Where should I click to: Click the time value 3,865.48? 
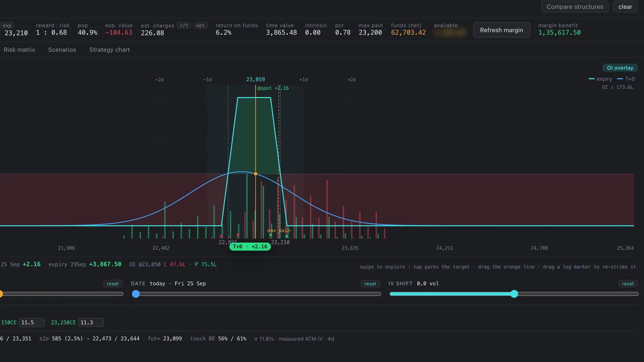click(281, 33)
